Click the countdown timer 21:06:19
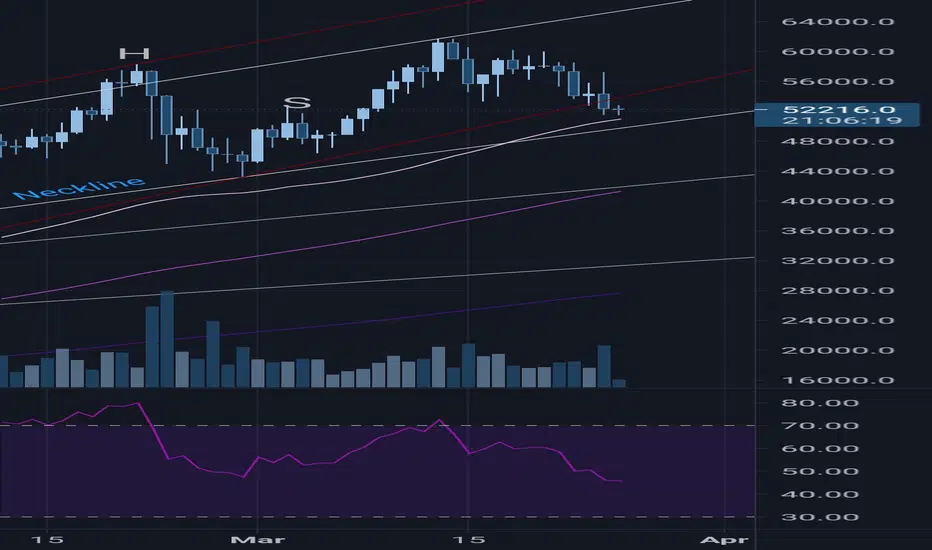 click(842, 121)
